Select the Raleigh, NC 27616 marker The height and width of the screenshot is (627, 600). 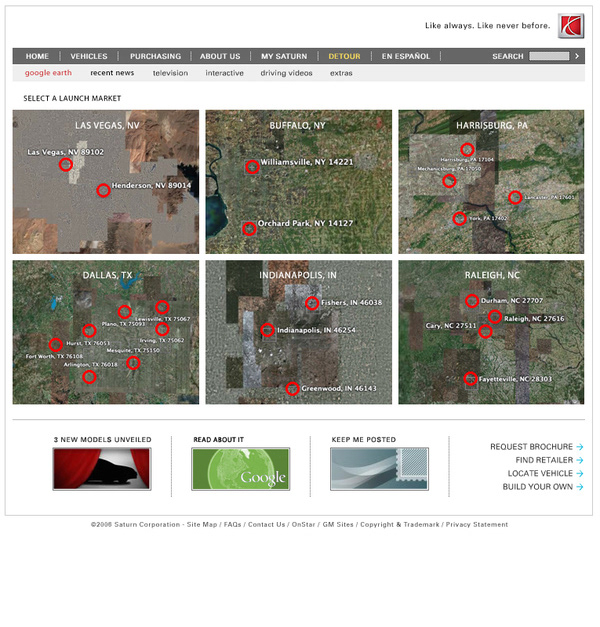point(495,317)
